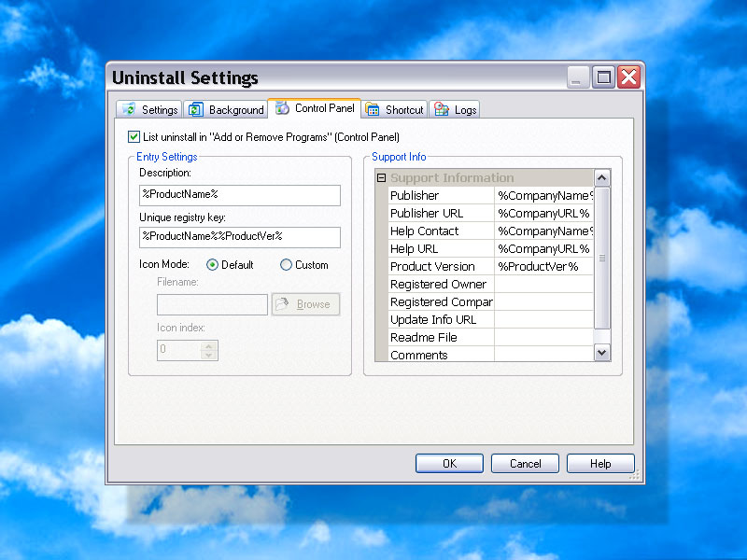
Task: Select the Readme File row
Action: [x=441, y=337]
